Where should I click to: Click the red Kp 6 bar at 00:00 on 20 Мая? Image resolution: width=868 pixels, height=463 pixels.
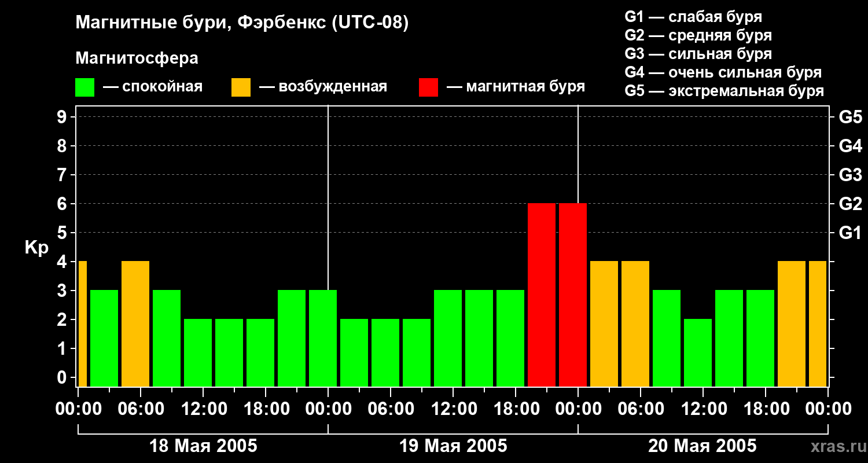click(x=573, y=295)
